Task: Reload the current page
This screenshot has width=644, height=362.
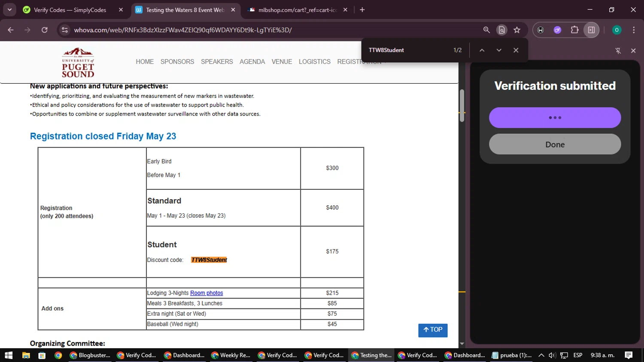Action: [x=45, y=30]
